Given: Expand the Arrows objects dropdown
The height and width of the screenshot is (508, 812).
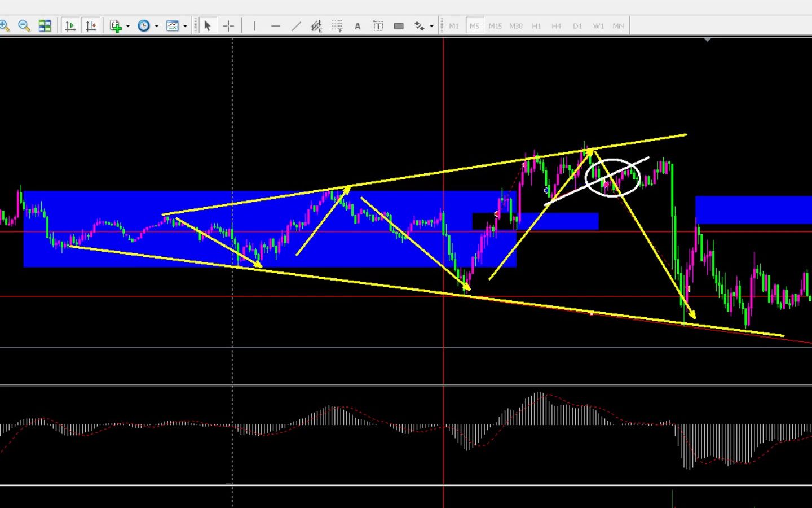Looking at the screenshot, I should pos(431,26).
